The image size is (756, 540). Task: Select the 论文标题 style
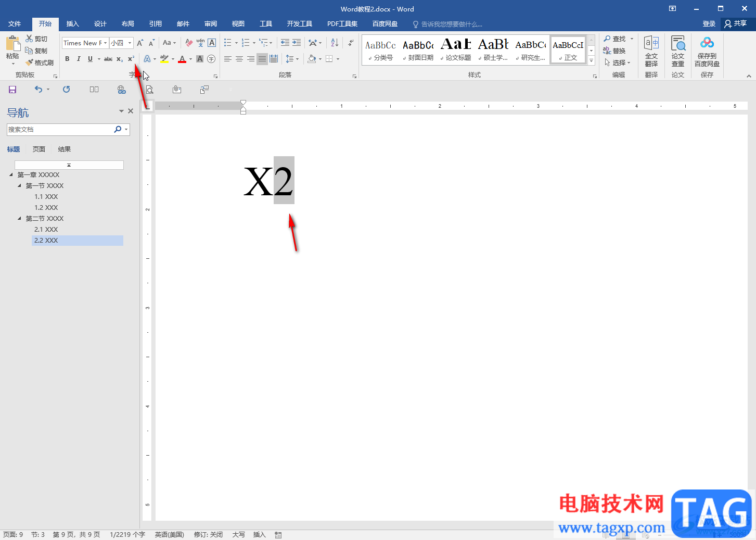tap(456, 50)
